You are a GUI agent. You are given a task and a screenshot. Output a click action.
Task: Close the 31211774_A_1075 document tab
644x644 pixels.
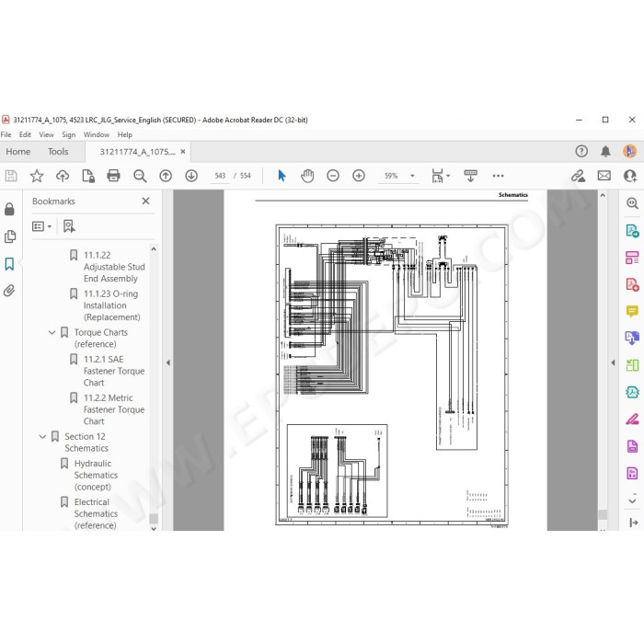(x=183, y=152)
